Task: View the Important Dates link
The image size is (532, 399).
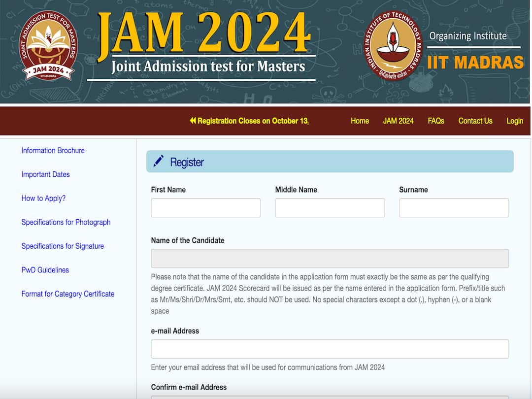Action: pos(45,174)
